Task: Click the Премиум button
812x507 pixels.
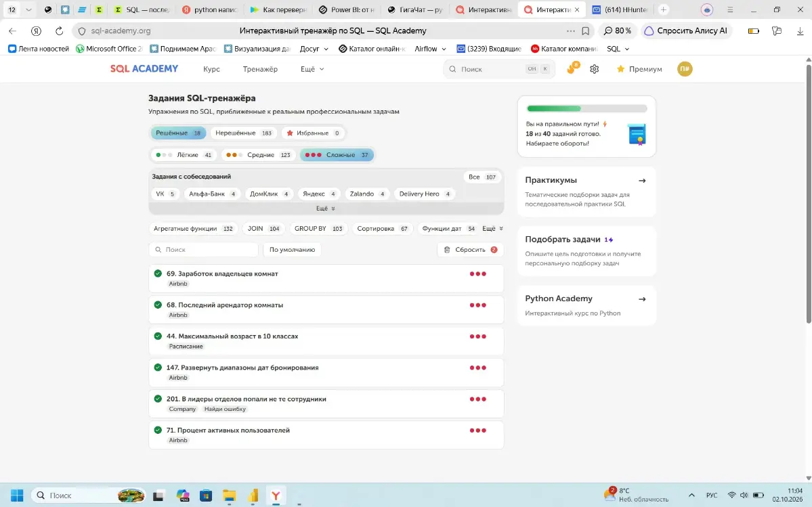Action: pyautogui.click(x=639, y=69)
